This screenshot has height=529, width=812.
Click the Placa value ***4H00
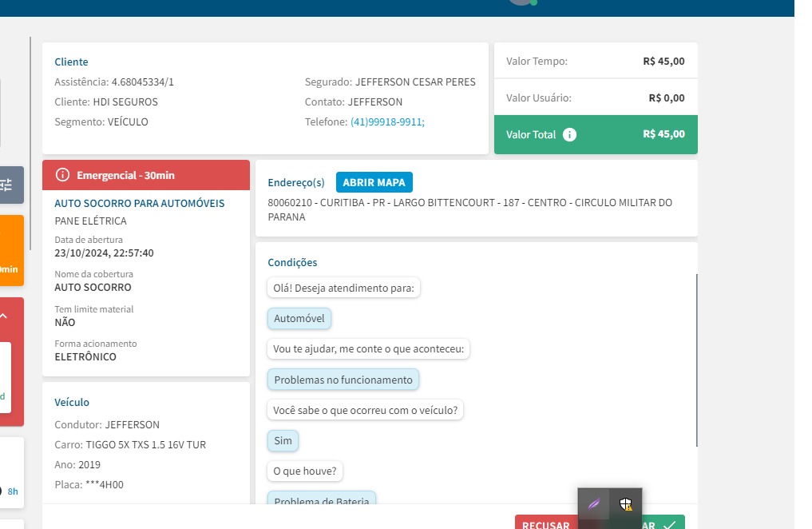pyautogui.click(x=104, y=484)
